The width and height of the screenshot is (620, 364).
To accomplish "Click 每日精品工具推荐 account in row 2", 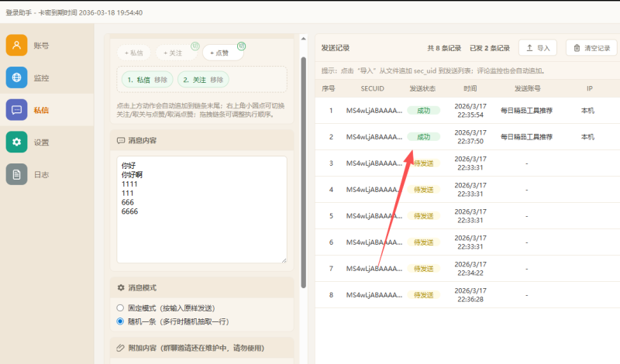I will tap(526, 137).
